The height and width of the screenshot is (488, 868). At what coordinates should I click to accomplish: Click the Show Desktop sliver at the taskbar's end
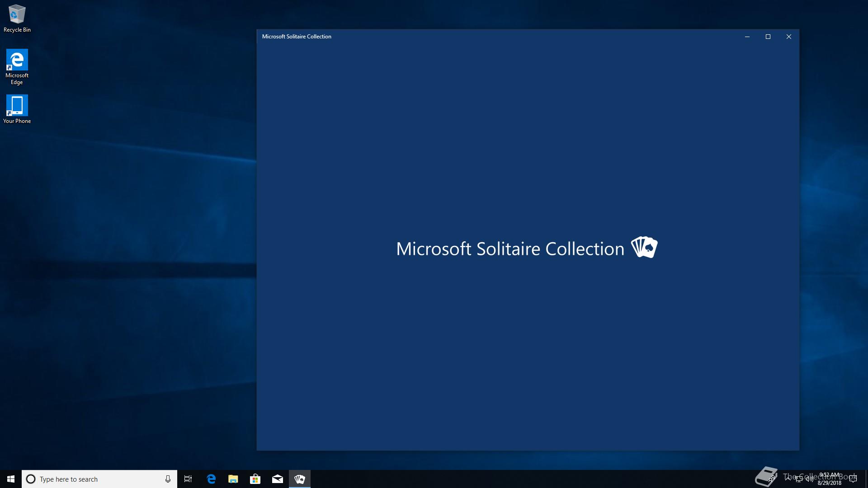click(866, 479)
